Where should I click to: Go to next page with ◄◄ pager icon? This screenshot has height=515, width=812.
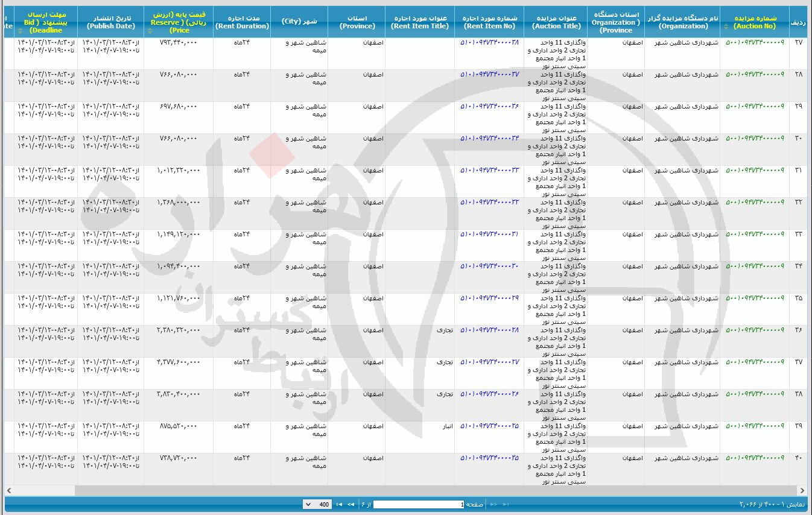coord(350,504)
